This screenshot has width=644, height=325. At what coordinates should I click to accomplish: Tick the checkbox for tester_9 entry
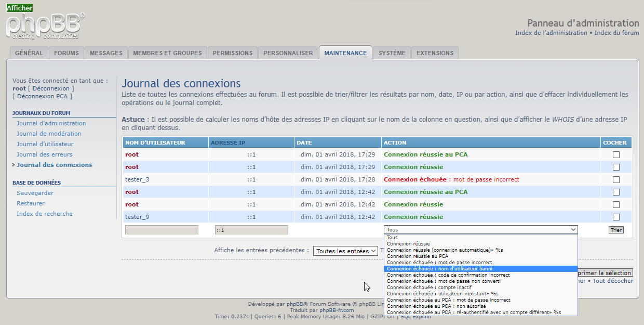(x=616, y=217)
